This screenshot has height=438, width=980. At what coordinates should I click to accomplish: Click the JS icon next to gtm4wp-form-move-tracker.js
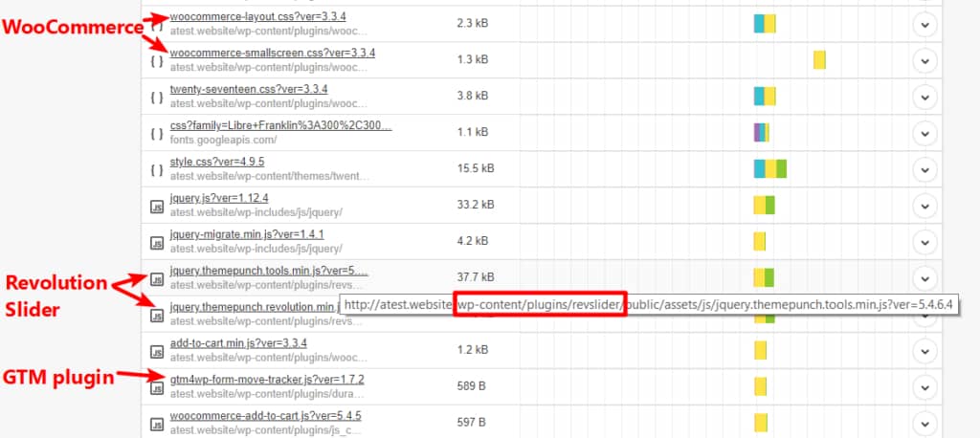[x=158, y=388]
